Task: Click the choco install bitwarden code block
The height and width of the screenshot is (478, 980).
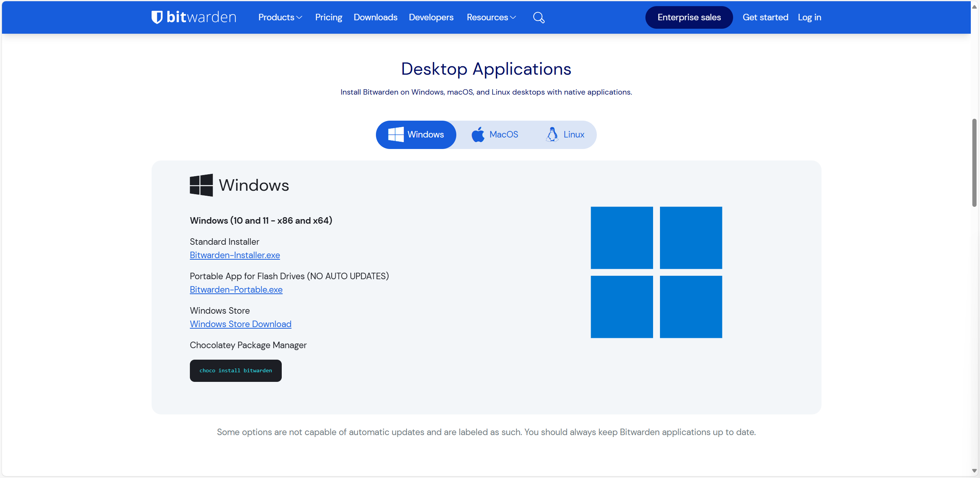Action: (x=236, y=371)
